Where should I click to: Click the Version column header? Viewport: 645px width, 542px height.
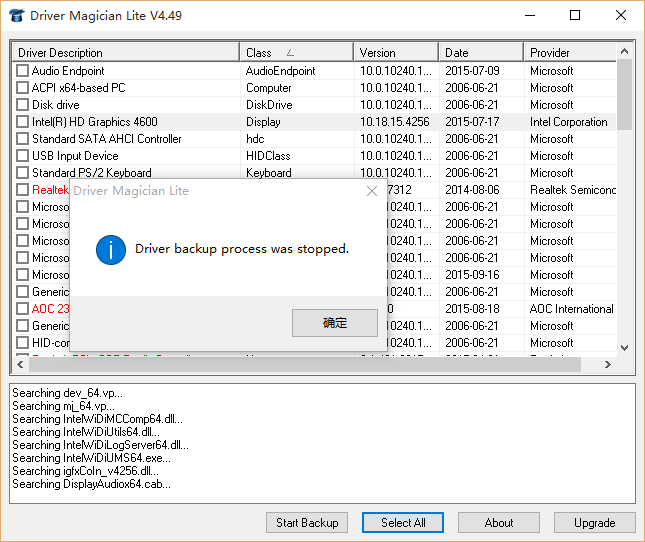pyautogui.click(x=395, y=52)
